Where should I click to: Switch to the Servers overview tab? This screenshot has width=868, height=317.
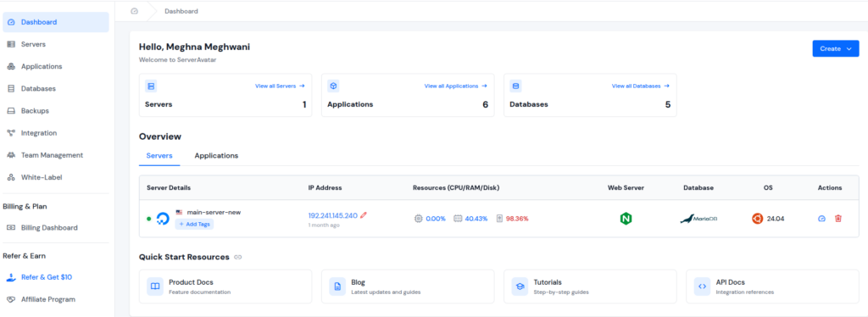[x=159, y=155]
